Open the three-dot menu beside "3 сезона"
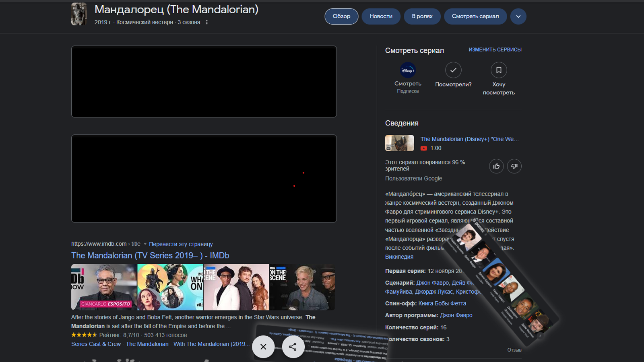The height and width of the screenshot is (362, 644). click(207, 23)
